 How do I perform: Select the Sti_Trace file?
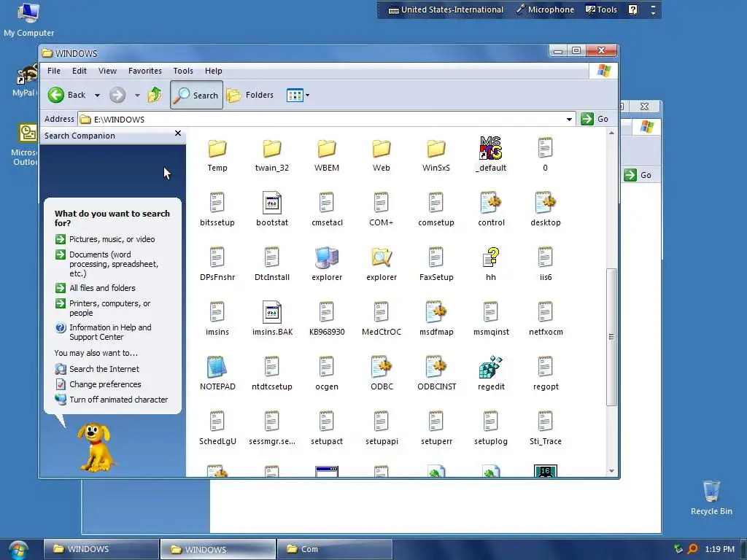546,429
